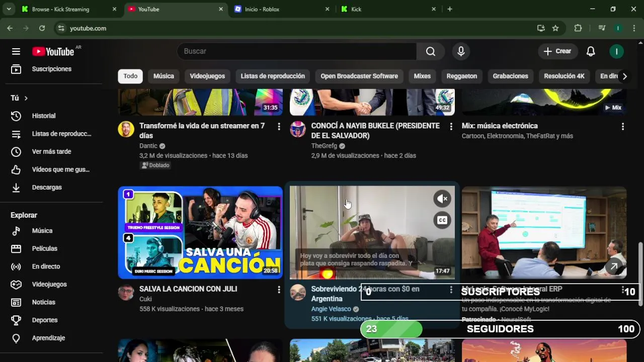Click Cuki channel avatar
The image size is (644, 362).
click(x=126, y=292)
